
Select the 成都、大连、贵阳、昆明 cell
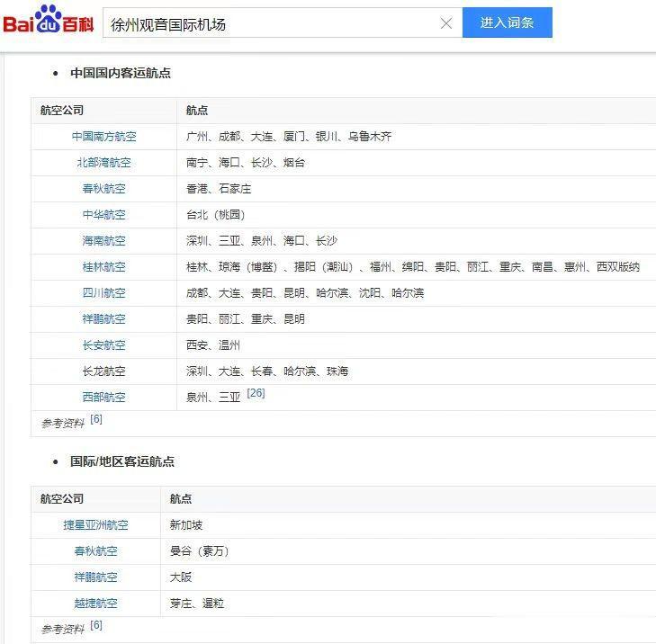pyautogui.click(x=417, y=293)
